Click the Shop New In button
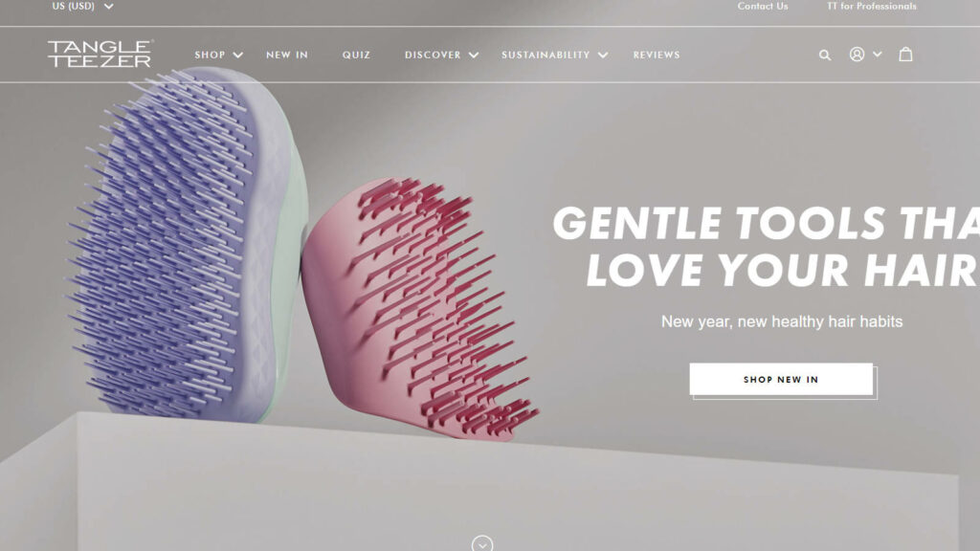Screen dimensions: 980x551 (781, 379)
